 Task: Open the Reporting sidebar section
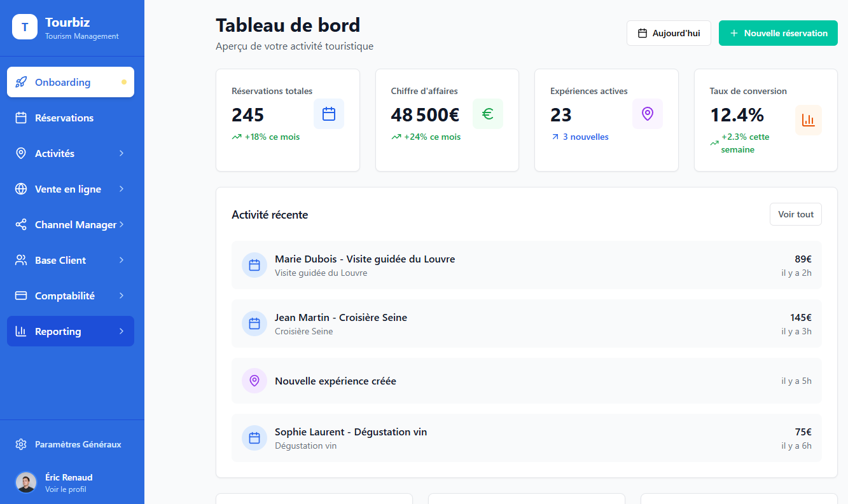pos(58,331)
